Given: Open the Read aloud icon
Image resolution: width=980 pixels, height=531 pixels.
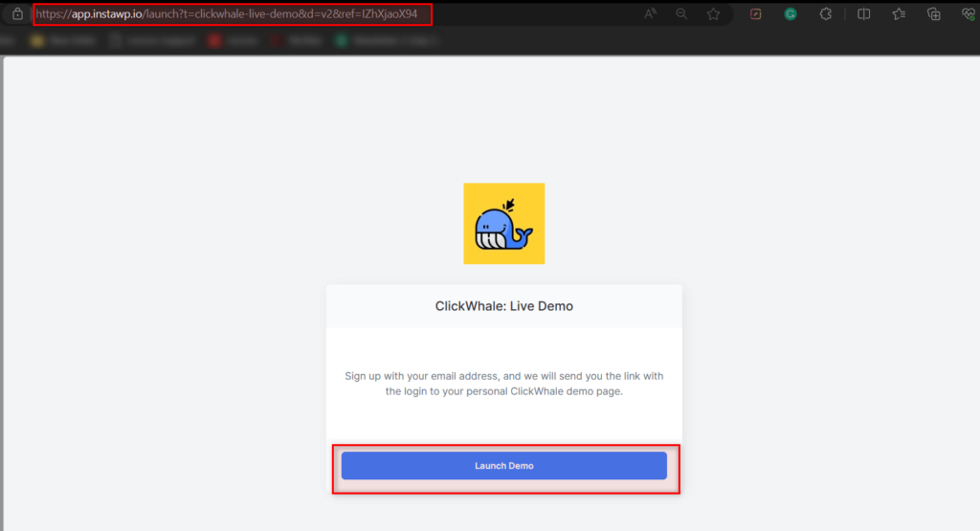Looking at the screenshot, I should click(x=650, y=13).
